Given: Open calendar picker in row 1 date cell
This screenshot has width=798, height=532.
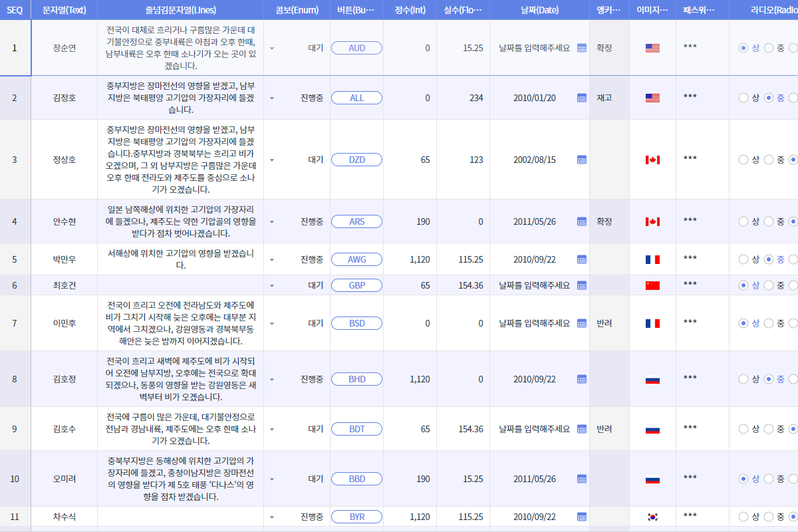Looking at the screenshot, I should [582, 48].
